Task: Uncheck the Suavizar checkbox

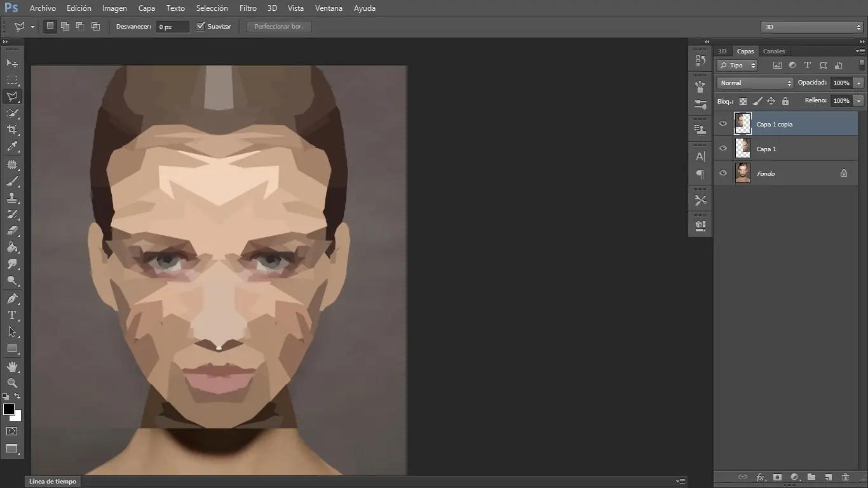Action: [x=201, y=27]
